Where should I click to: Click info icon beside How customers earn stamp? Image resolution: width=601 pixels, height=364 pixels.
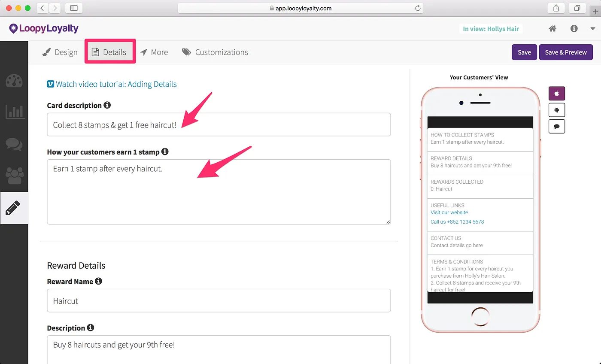(x=165, y=152)
